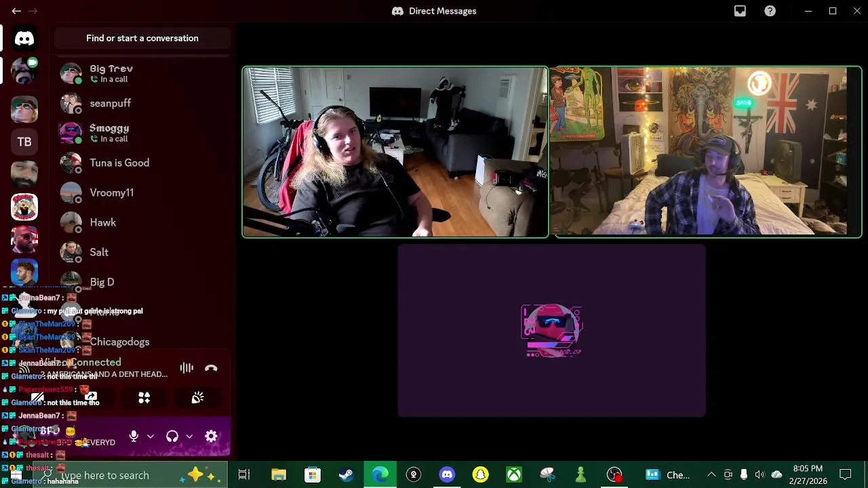868x488 pixels.
Task: Open OBS Studio from the taskbar
Action: point(614,475)
